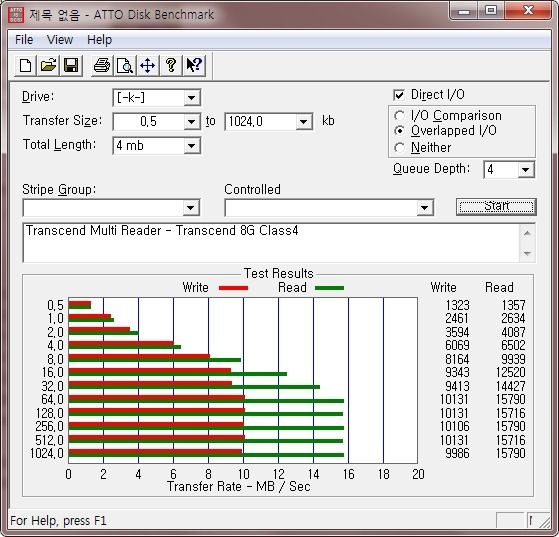
Task: Expand the Controlled dropdown
Action: (x=424, y=208)
